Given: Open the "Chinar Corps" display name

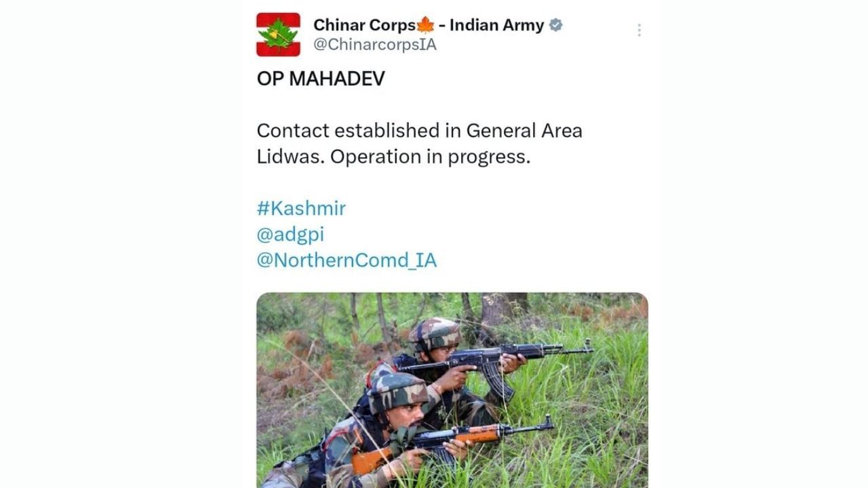Looking at the screenshot, I should click(x=364, y=26).
